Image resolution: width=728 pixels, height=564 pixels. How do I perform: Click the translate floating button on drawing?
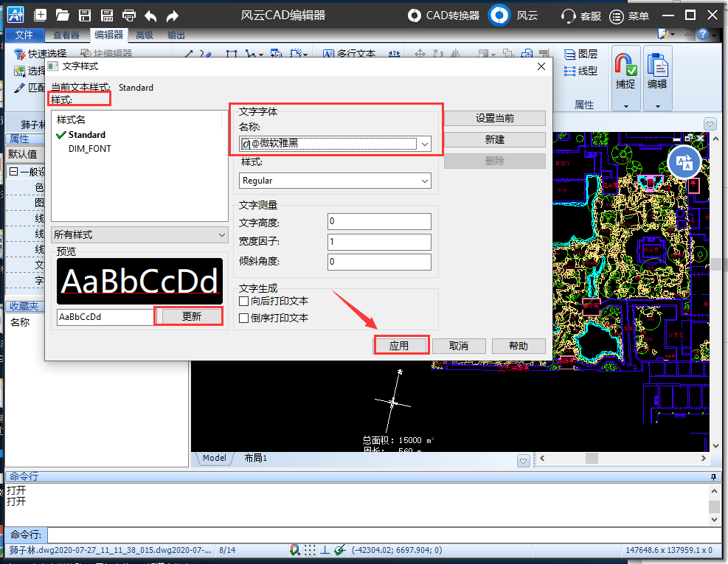(x=684, y=162)
